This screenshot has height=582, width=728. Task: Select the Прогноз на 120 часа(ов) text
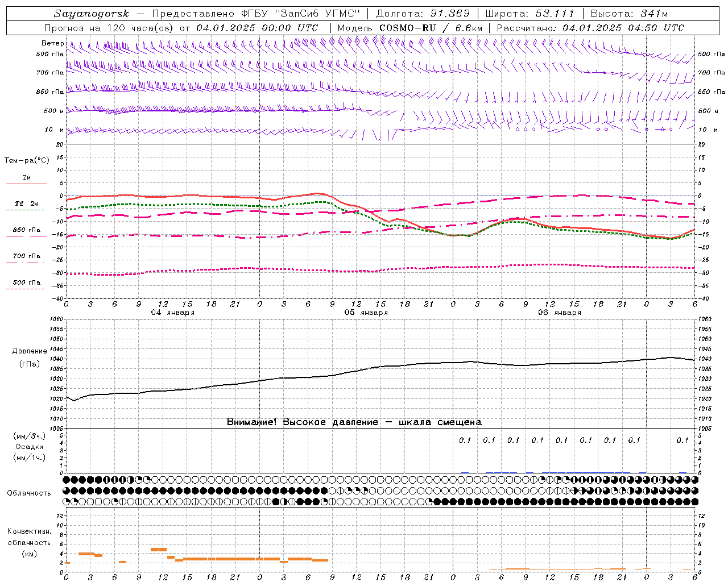[109, 28]
